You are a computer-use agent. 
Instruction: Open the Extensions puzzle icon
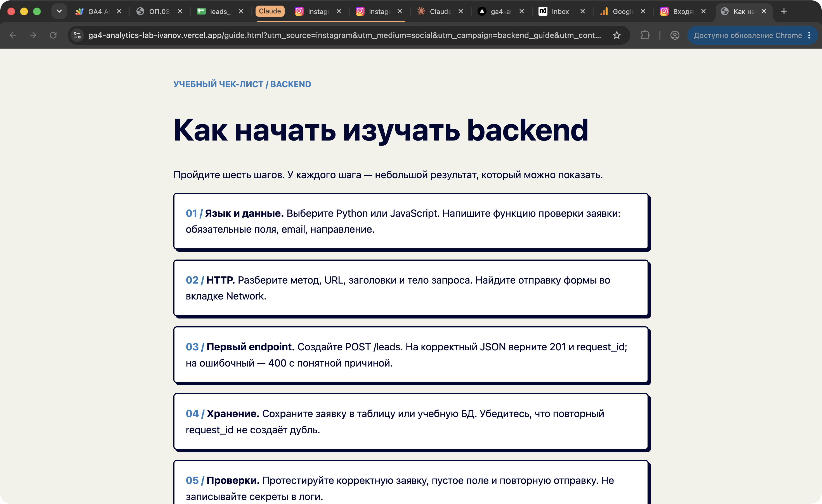pos(645,35)
